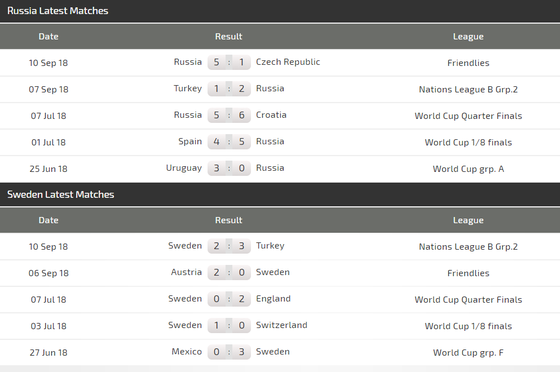The height and width of the screenshot is (372, 560).
Task: Open the Czech Republic team link
Action: [288, 62]
